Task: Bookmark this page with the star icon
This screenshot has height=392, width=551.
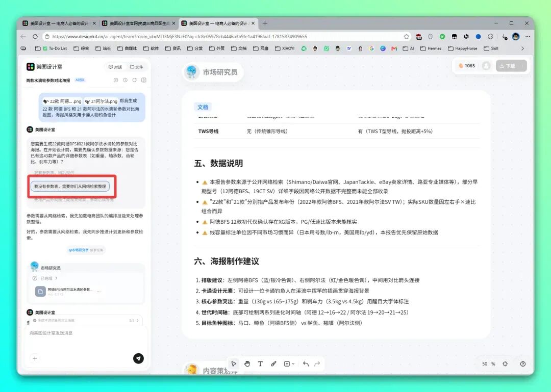Action: [x=407, y=37]
